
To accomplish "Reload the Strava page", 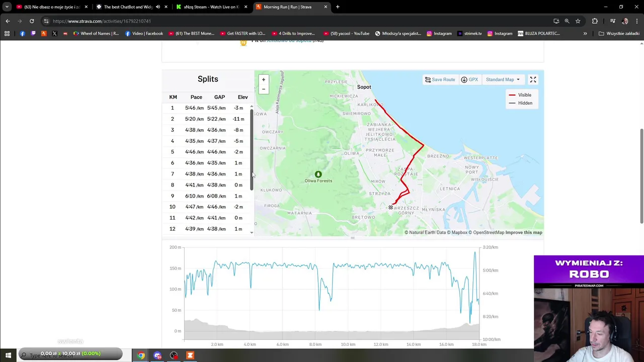I will click(x=32, y=21).
